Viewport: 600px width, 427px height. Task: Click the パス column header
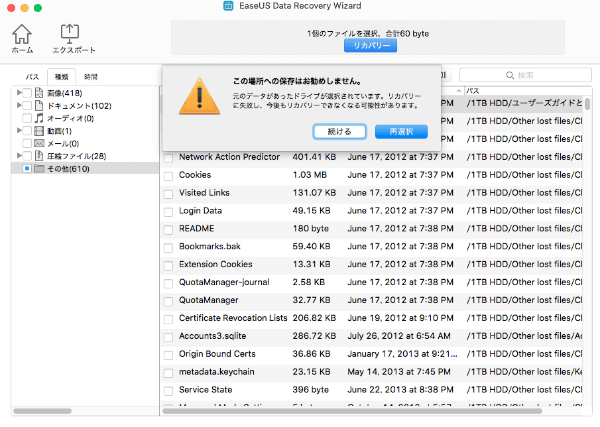point(523,91)
